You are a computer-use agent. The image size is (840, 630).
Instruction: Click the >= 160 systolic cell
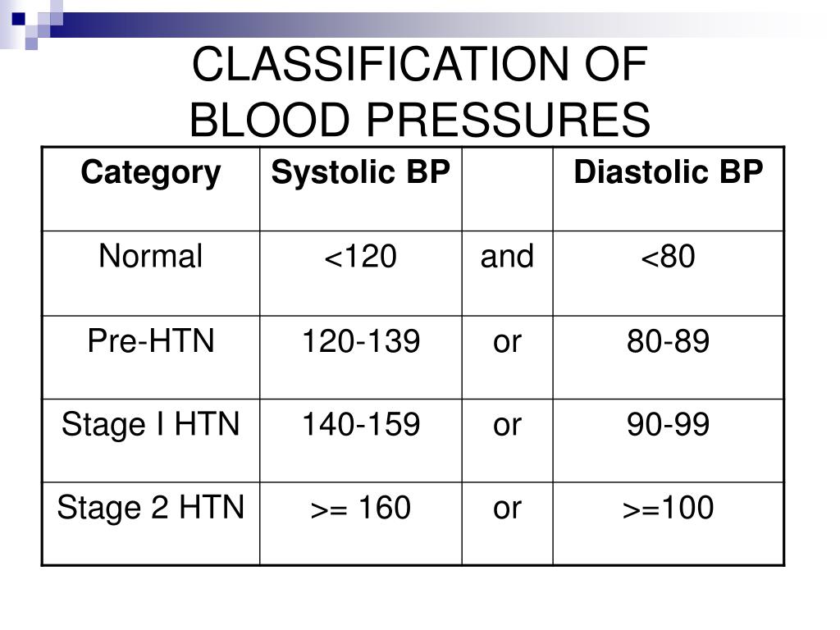(361, 523)
